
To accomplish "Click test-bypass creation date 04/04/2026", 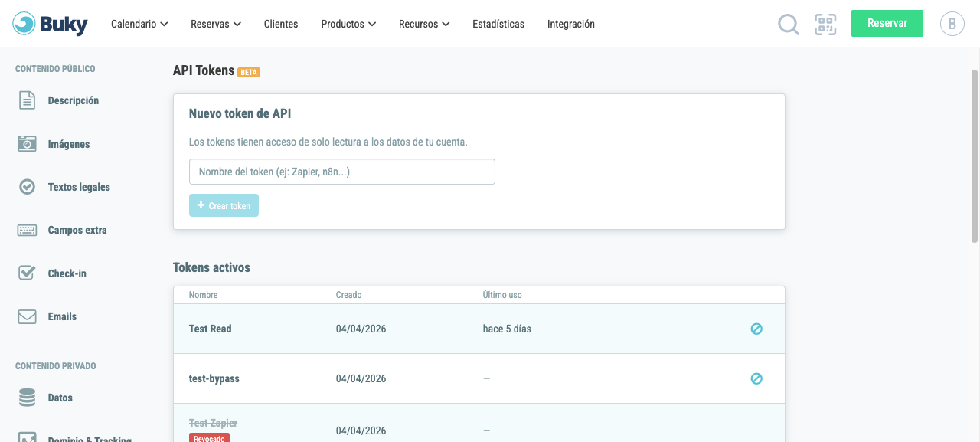I will (361, 378).
